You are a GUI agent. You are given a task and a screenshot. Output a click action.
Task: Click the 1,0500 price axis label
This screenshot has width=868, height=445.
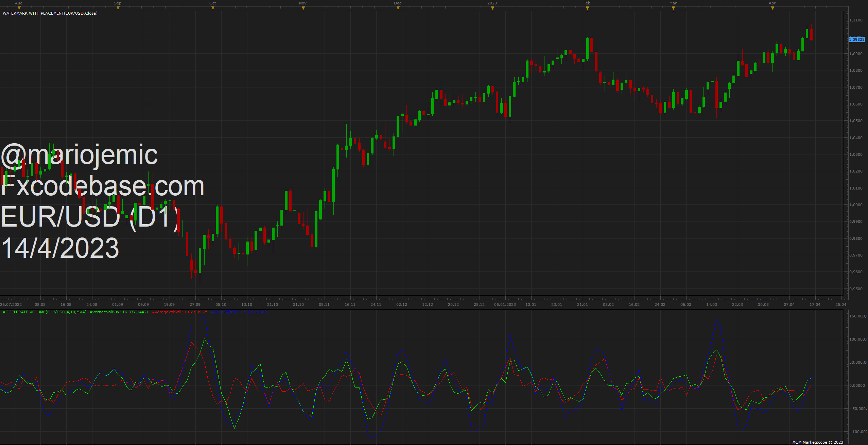pos(856,121)
